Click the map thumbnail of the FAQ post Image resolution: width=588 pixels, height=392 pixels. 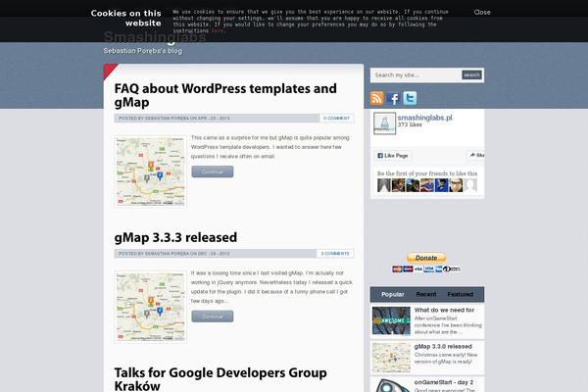click(150, 171)
